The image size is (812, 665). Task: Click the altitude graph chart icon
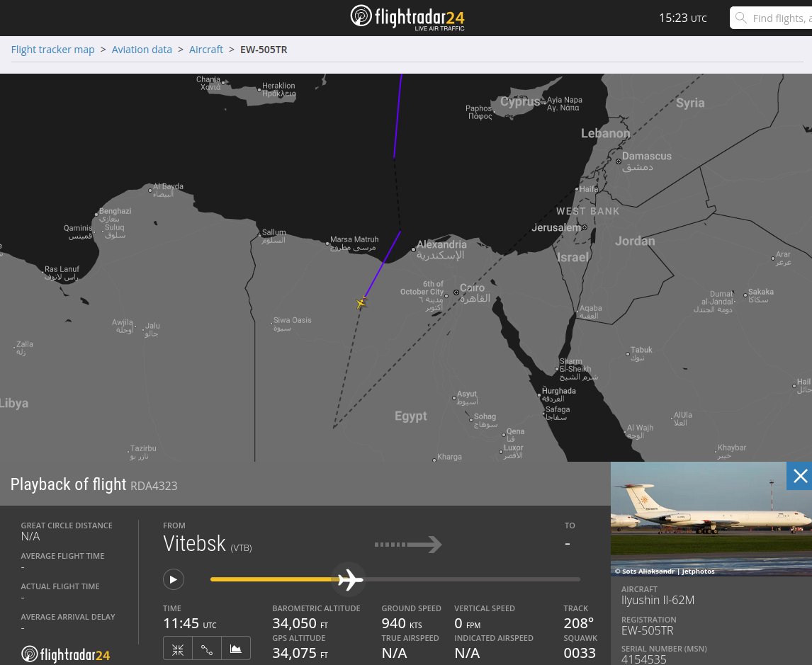(x=236, y=649)
